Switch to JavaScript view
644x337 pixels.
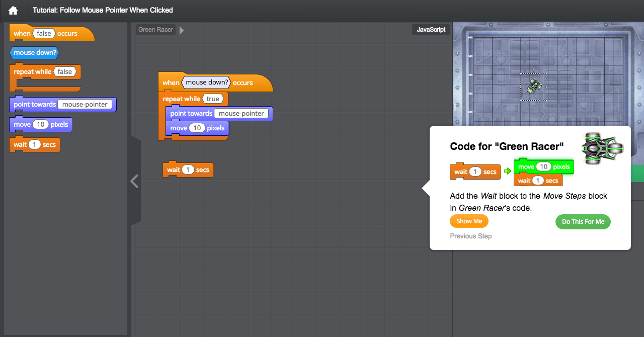tap(431, 30)
